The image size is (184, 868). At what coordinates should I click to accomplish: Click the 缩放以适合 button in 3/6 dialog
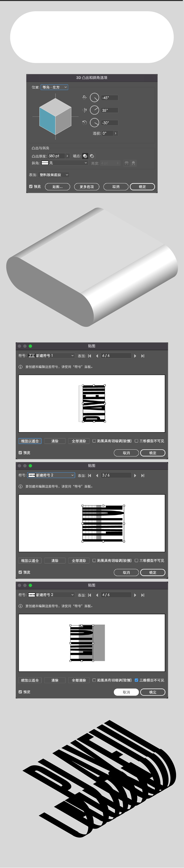30,561
